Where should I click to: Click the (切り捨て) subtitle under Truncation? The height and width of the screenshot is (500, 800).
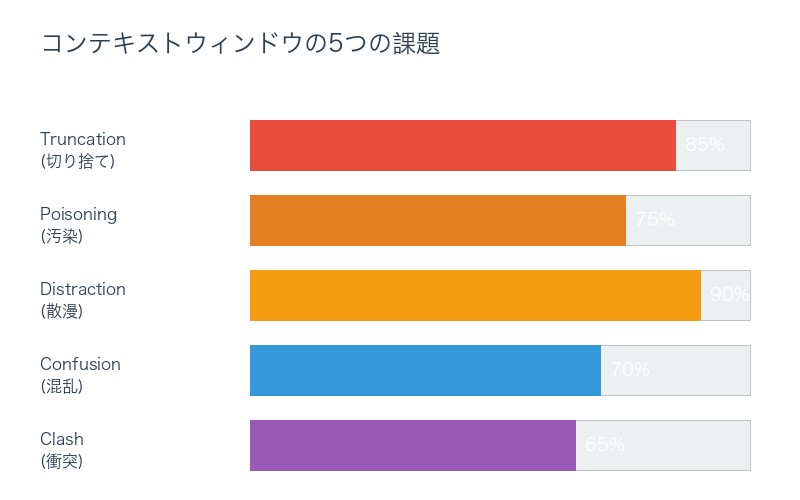(x=78, y=161)
